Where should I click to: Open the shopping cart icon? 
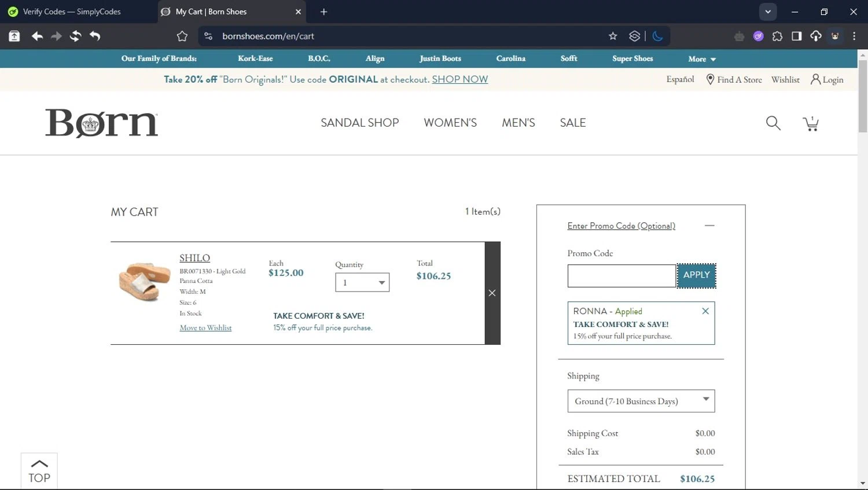click(811, 124)
